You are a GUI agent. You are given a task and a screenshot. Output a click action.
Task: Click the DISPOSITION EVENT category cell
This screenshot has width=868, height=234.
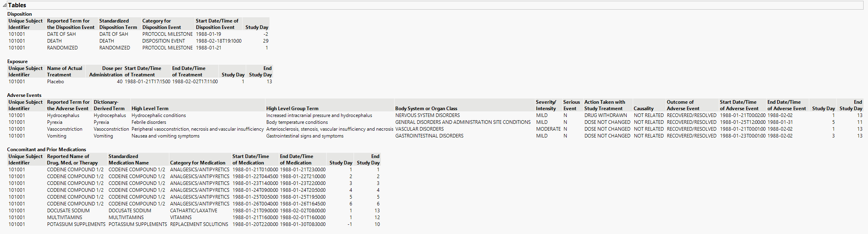[x=163, y=41]
